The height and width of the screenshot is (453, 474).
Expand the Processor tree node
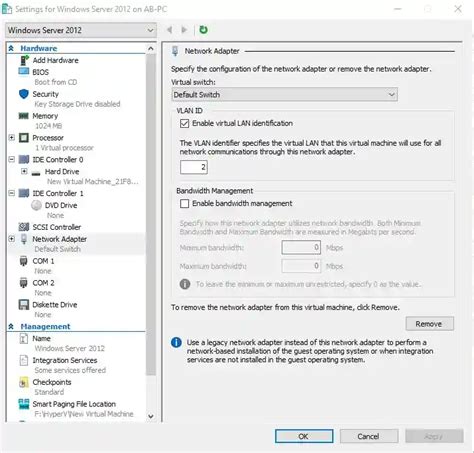point(12,137)
